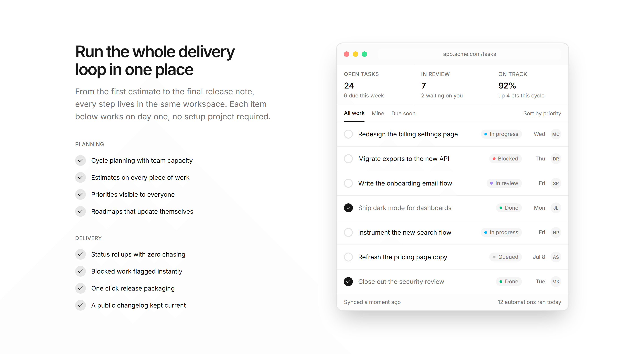Check off Write the onboarding email flow
Image resolution: width=644 pixels, height=354 pixels.
(x=348, y=183)
